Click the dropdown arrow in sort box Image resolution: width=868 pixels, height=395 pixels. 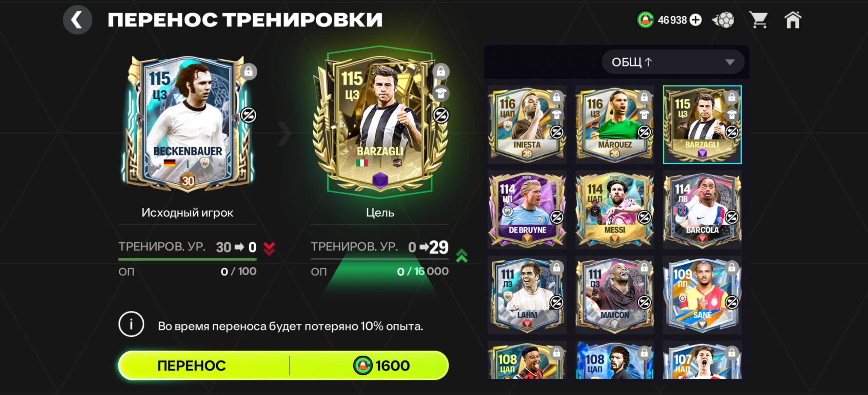pos(730,62)
